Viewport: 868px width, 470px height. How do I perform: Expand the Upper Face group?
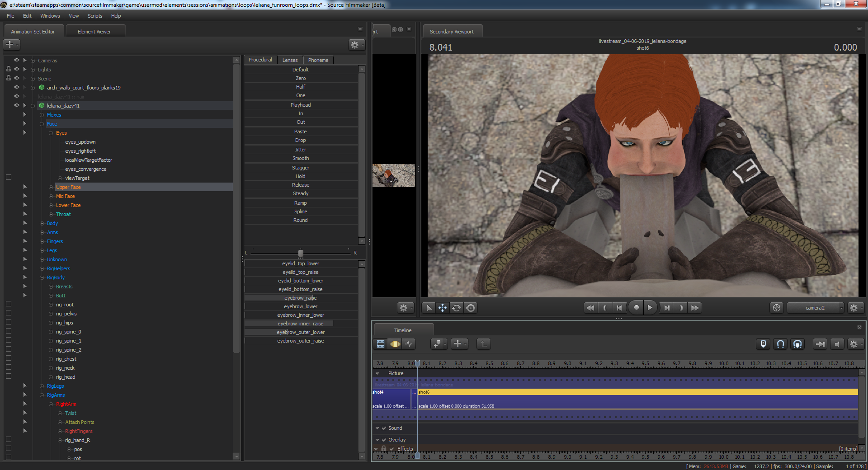(51, 187)
